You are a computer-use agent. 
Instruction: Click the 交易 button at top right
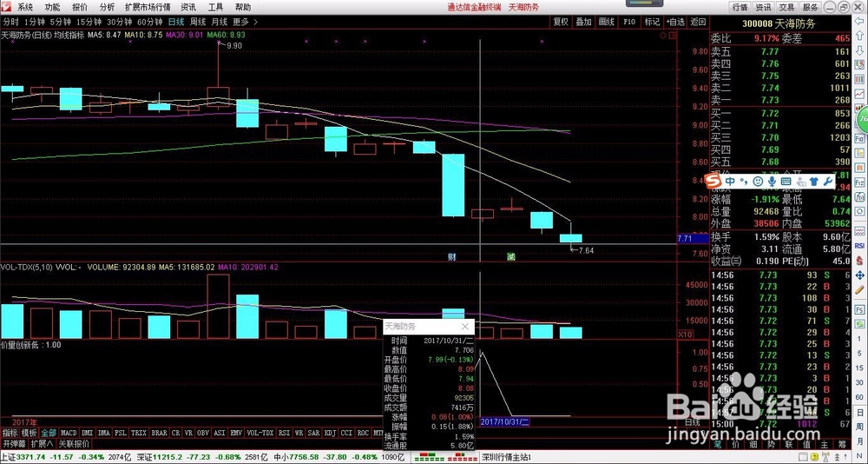786,7
